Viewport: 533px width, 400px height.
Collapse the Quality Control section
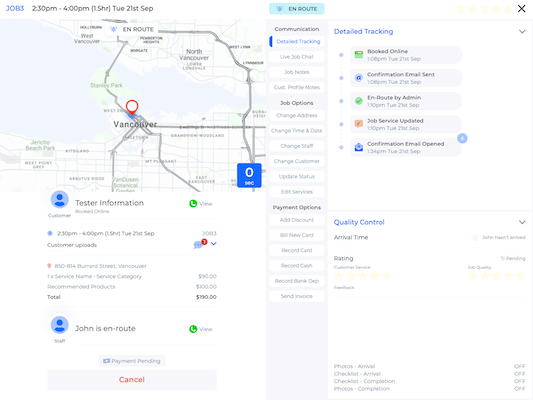pyautogui.click(x=522, y=222)
